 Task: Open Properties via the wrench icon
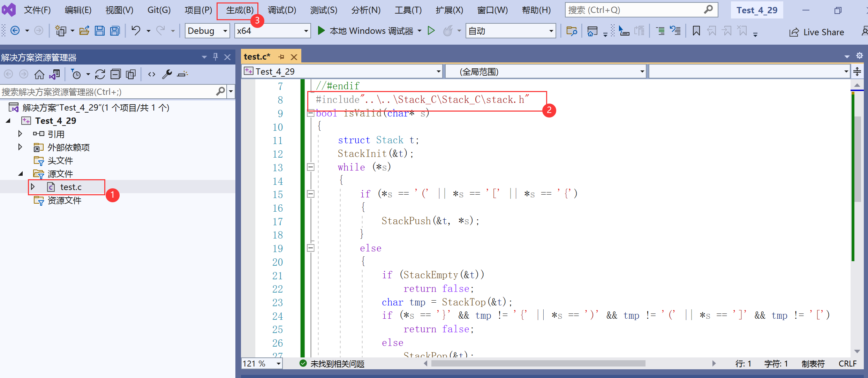point(167,74)
